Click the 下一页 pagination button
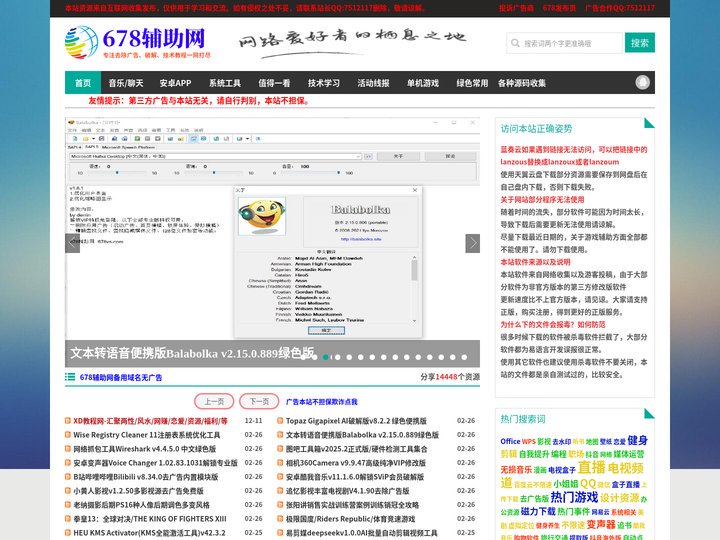720x540 pixels. (259, 401)
